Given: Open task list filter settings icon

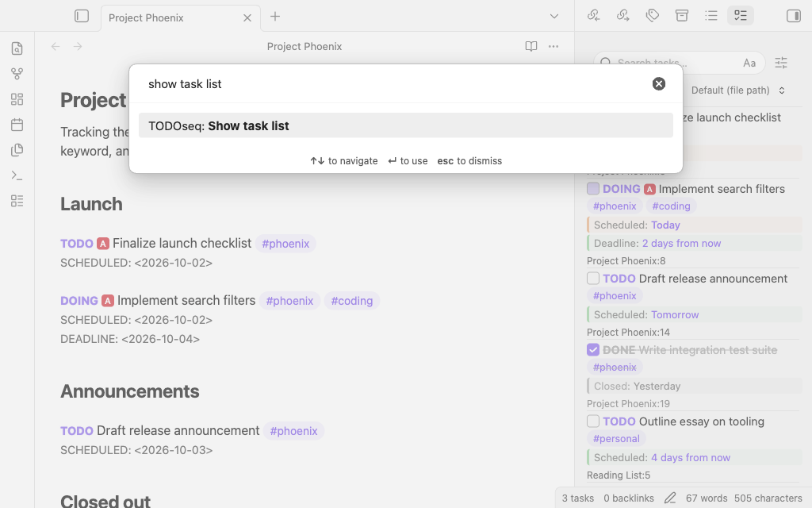Looking at the screenshot, I should [781, 63].
